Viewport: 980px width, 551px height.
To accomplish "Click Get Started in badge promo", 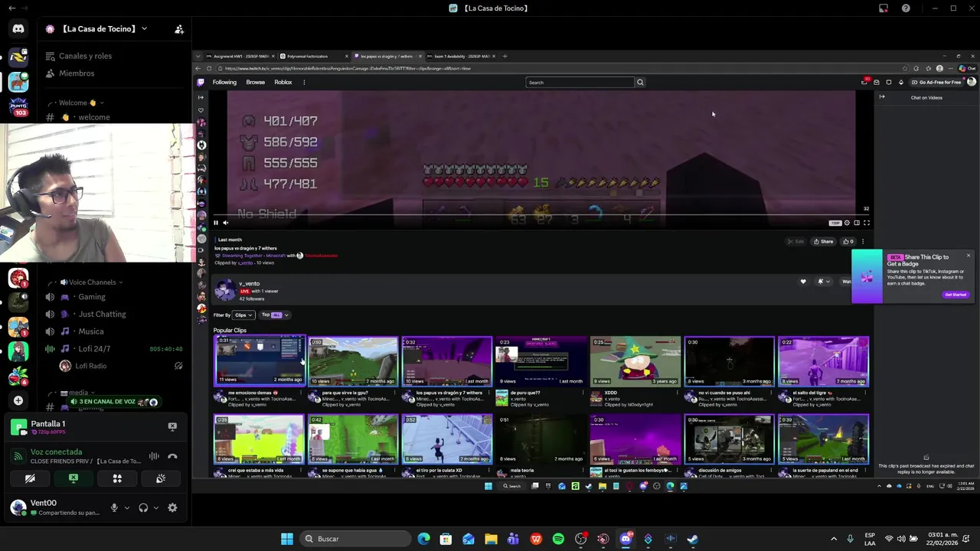I will [x=955, y=295].
